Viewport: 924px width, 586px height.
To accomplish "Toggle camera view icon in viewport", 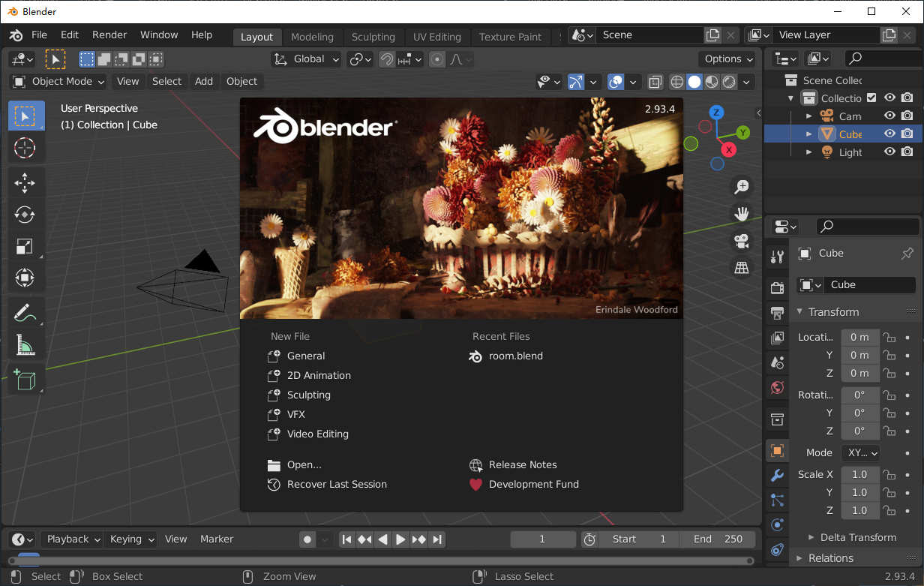I will click(x=742, y=241).
